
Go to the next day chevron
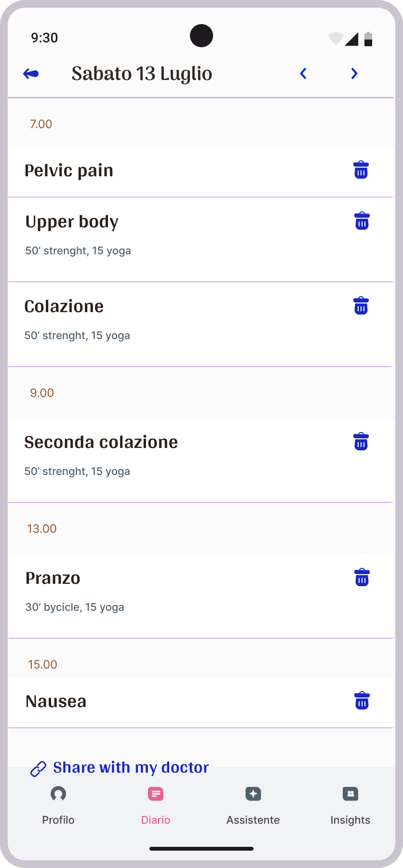pyautogui.click(x=354, y=74)
